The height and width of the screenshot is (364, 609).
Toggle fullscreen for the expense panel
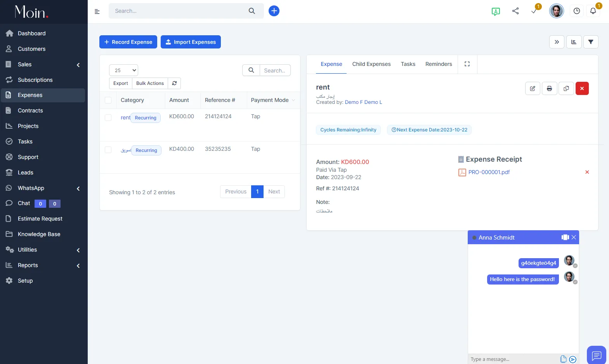(467, 64)
